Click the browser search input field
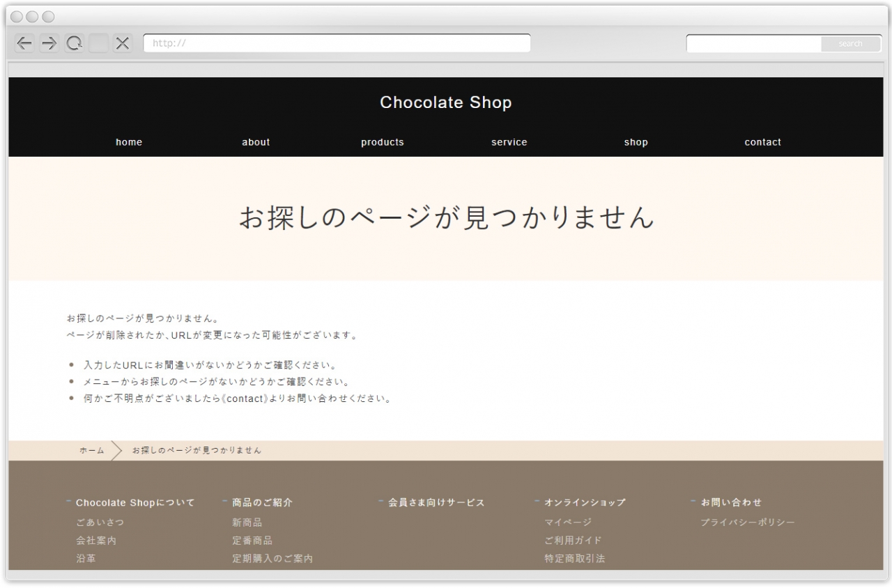Image resolution: width=892 pixels, height=588 pixels. (x=753, y=44)
